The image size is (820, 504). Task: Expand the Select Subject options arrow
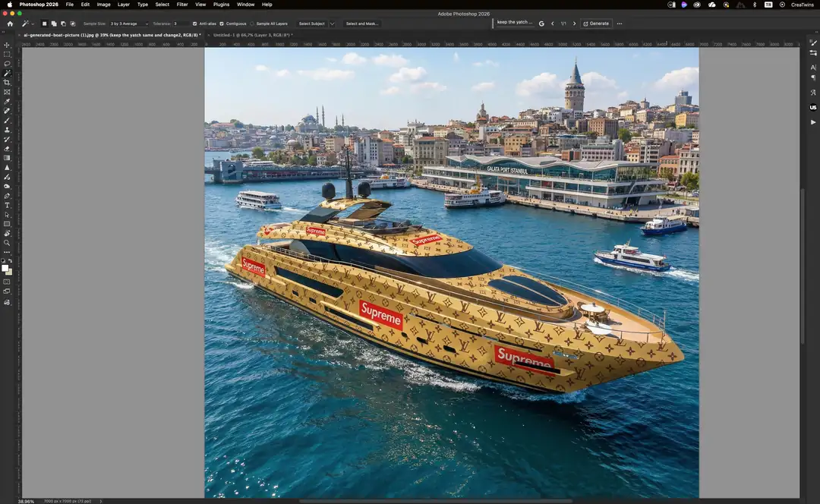tap(332, 24)
